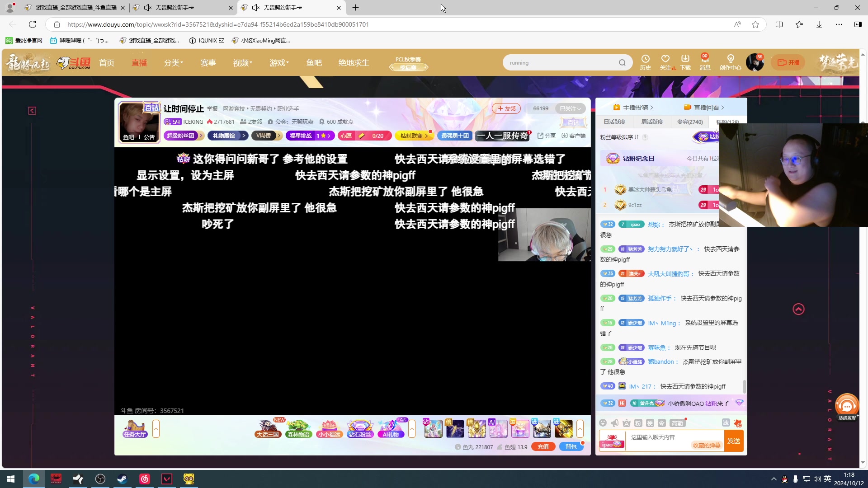868x488 pixels.
Task: Open 消息 messages with red badge
Action: [705, 62]
